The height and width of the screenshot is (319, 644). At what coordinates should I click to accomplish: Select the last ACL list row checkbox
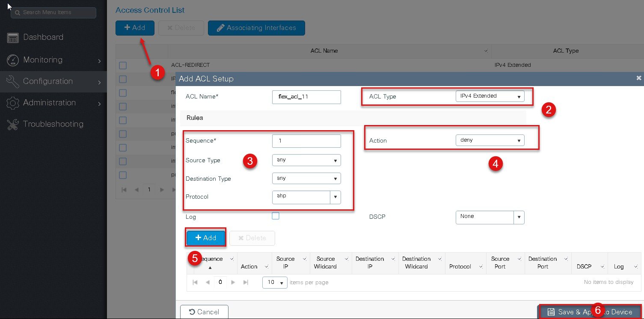coord(123,175)
